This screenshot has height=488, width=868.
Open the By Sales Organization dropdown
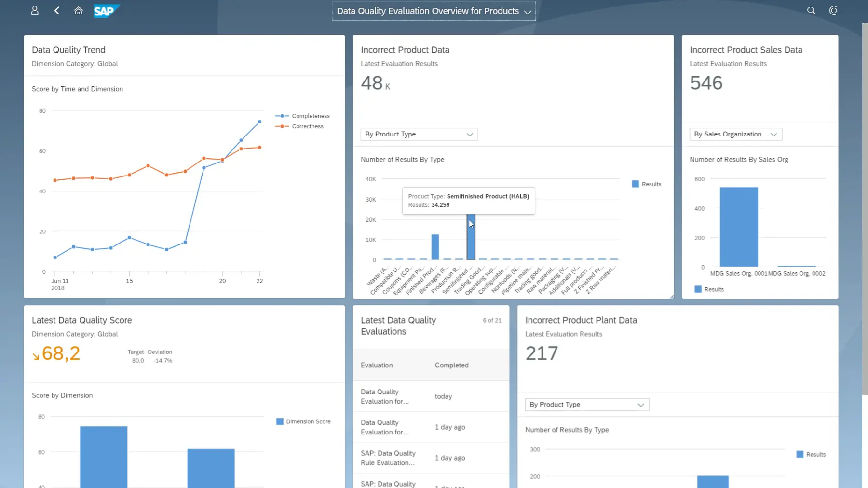click(735, 134)
